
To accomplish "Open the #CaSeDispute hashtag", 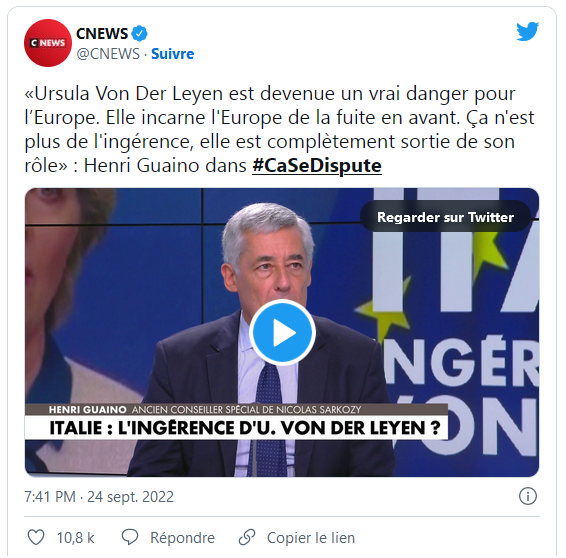I will point(317,166).
